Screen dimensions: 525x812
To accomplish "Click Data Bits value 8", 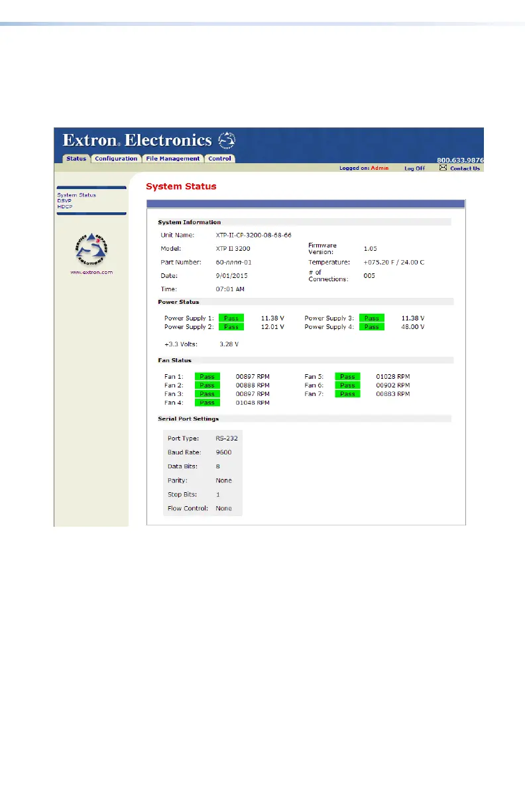I will click(217, 466).
